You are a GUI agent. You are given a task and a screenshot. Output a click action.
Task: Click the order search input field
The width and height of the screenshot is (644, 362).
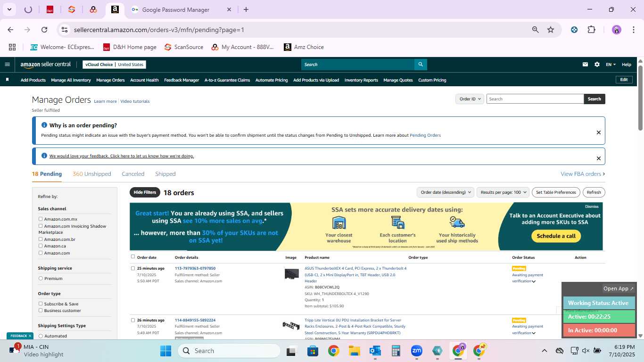[535, 99]
